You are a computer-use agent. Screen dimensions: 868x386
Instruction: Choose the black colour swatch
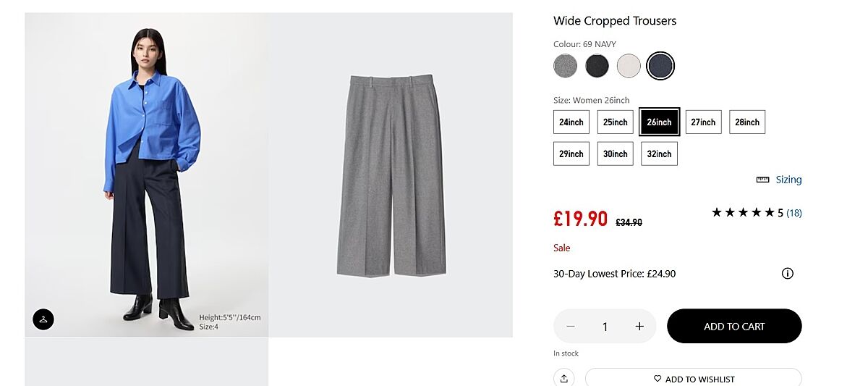[x=597, y=66]
